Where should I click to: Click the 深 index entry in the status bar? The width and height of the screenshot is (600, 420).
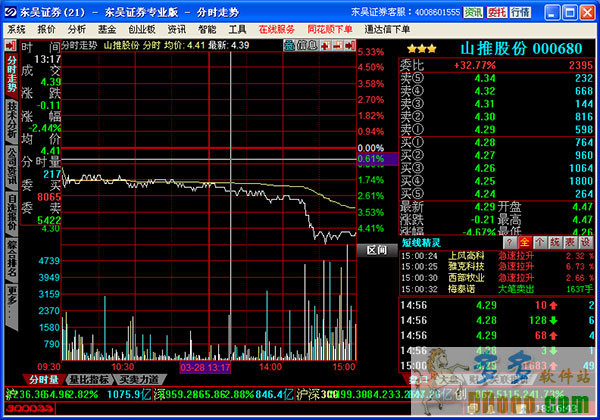[x=224, y=394]
